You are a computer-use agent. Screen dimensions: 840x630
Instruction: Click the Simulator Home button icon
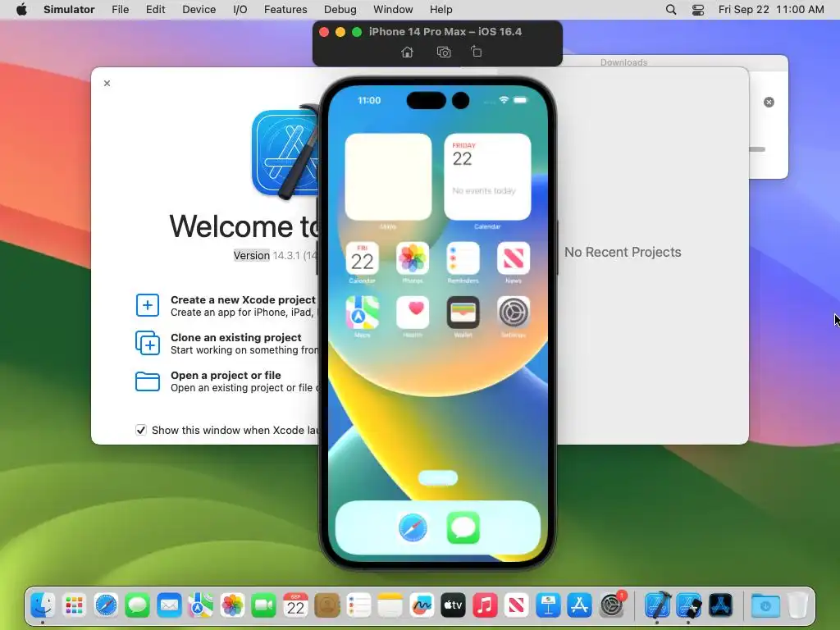tap(407, 52)
